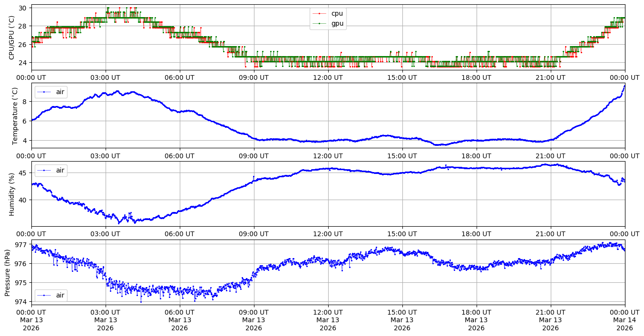Click the 'Temperature (°C)' y-axis label
The width and height of the screenshot is (644, 336).
(15, 115)
